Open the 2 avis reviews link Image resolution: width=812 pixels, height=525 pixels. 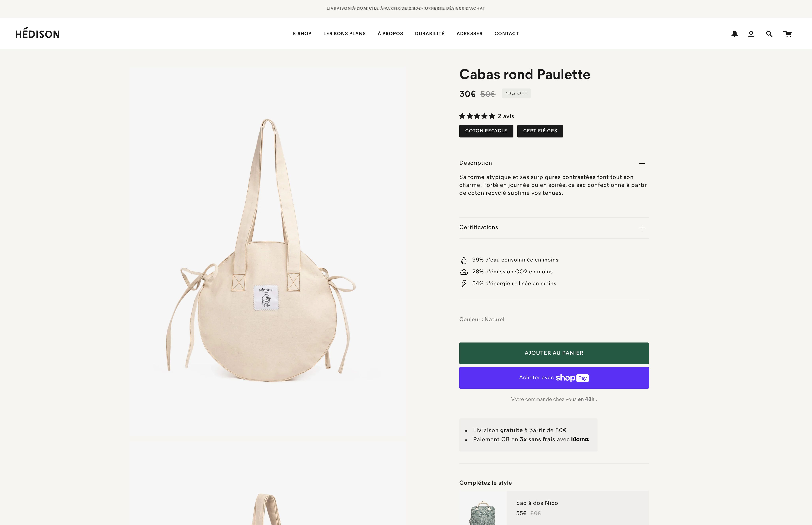(x=506, y=116)
